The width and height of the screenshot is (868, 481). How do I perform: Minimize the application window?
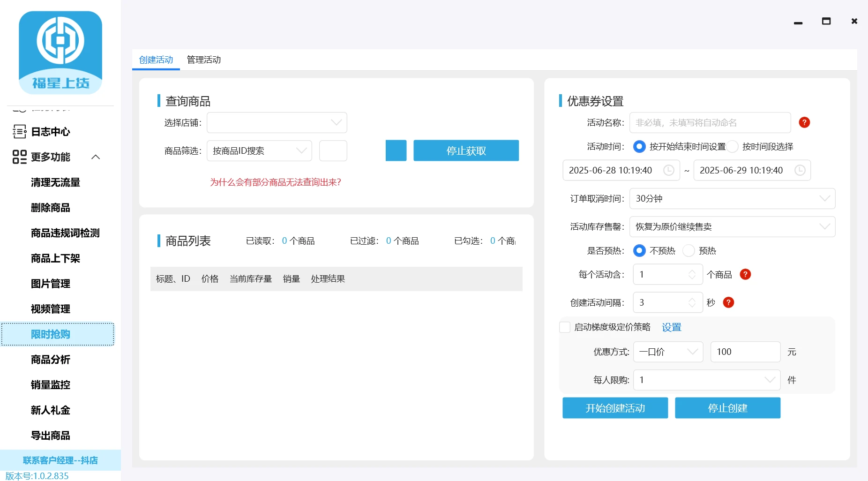798,23
